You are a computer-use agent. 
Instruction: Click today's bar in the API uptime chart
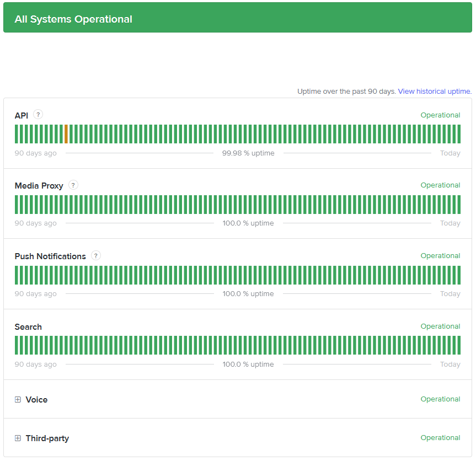pos(458,134)
